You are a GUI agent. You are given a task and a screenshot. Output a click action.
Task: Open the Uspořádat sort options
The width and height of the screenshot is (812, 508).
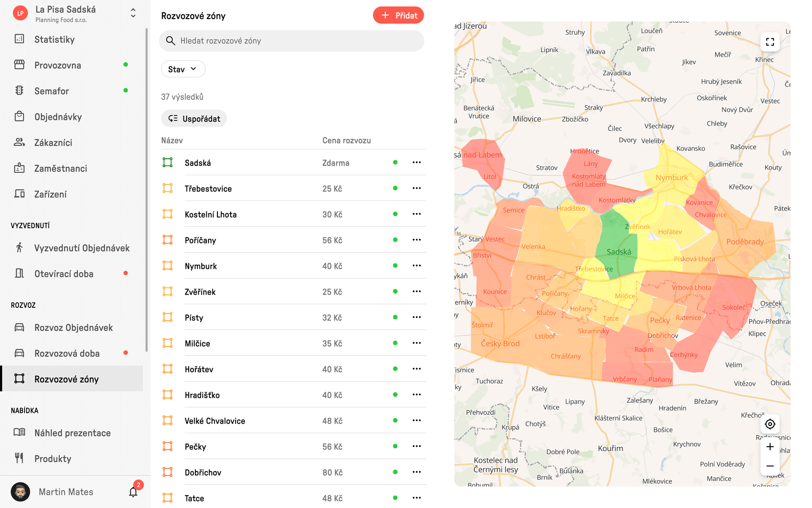tap(194, 119)
